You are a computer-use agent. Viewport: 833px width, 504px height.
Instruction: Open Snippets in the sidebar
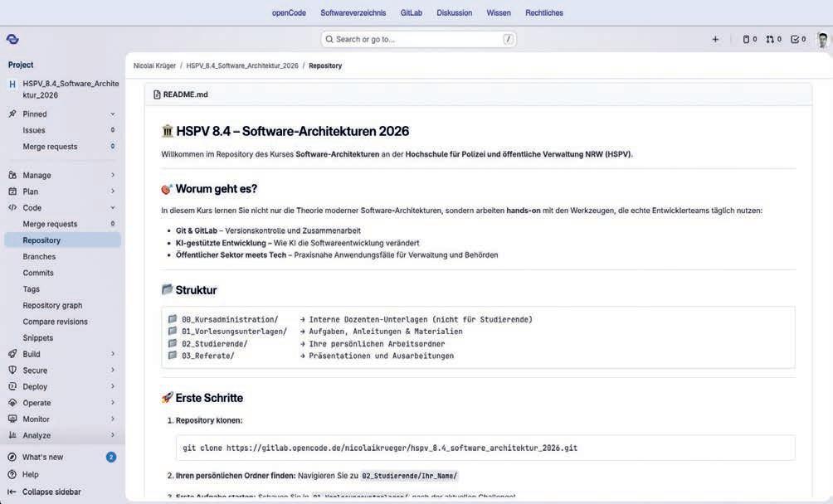point(63,338)
